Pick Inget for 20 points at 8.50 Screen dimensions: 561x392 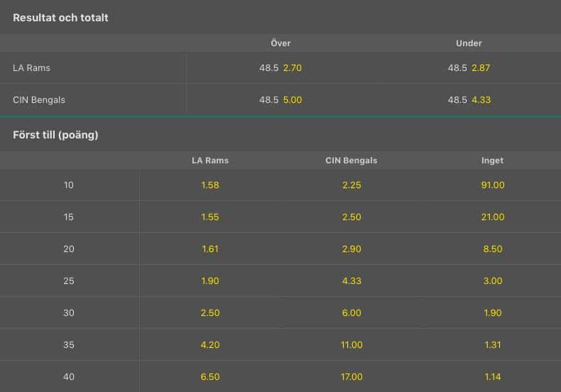[x=493, y=249]
